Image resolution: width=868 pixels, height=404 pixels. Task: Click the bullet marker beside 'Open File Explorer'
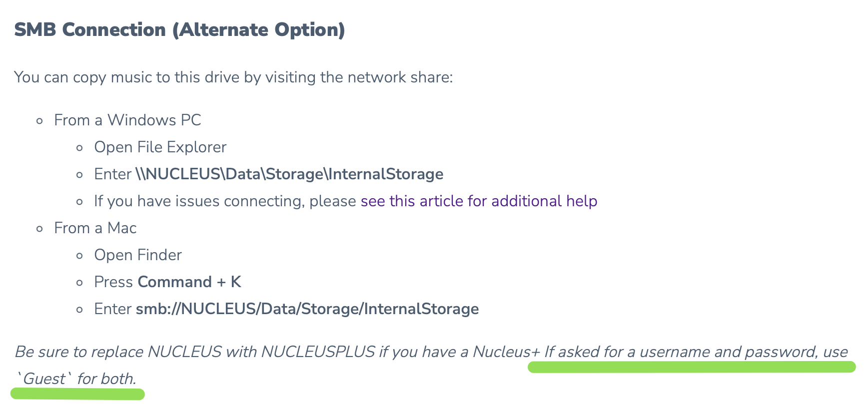[79, 148]
